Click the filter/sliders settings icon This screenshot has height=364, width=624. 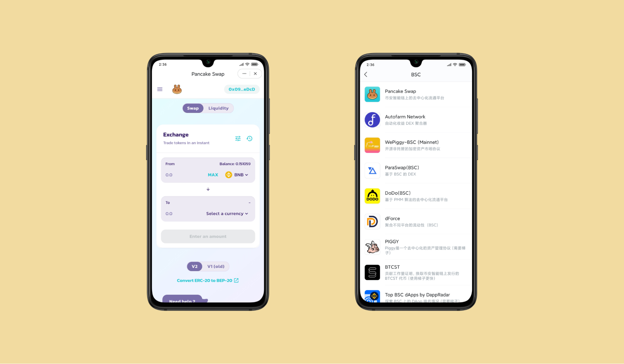(x=238, y=138)
